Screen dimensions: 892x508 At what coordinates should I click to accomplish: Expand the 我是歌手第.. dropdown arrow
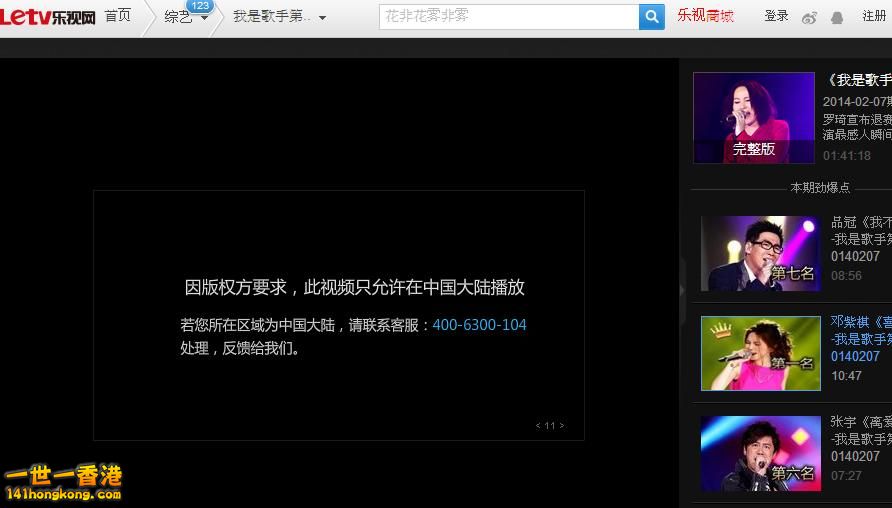[322, 18]
